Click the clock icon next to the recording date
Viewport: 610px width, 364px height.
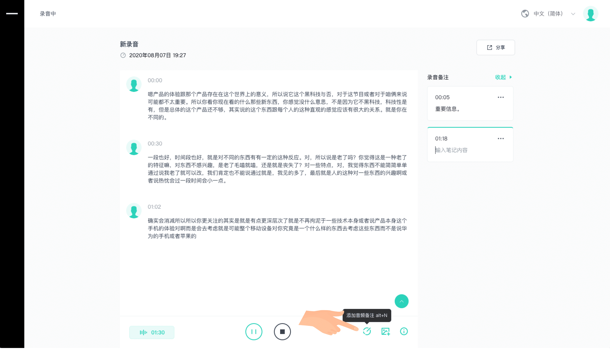[124, 55]
